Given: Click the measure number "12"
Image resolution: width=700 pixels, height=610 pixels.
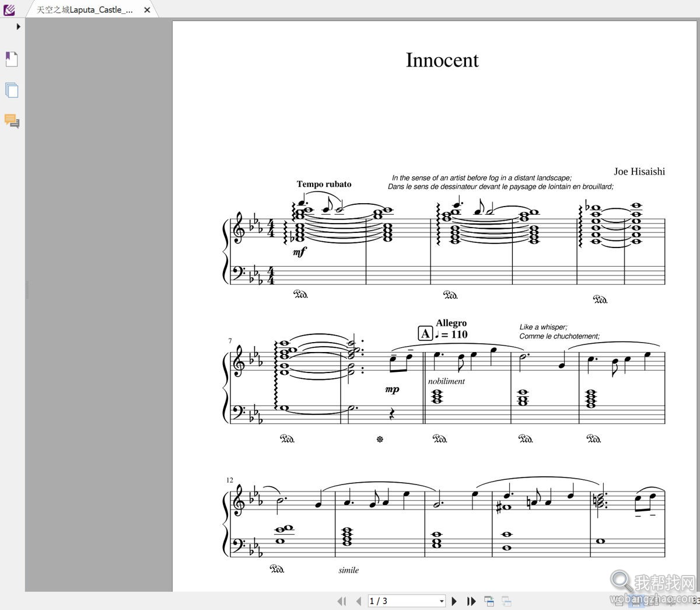Looking at the screenshot, I should coord(230,480).
